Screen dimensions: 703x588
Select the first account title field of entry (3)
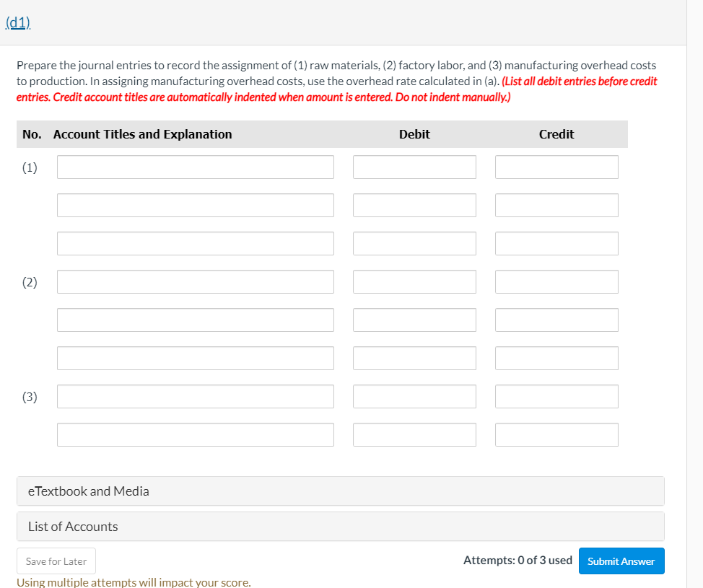point(195,396)
